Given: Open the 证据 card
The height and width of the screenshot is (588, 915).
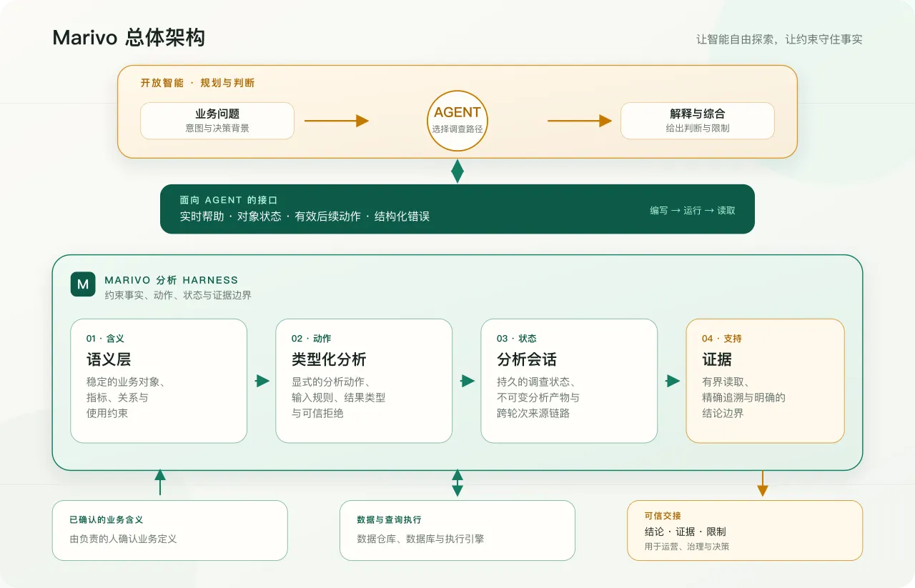Looking at the screenshot, I should click(766, 381).
